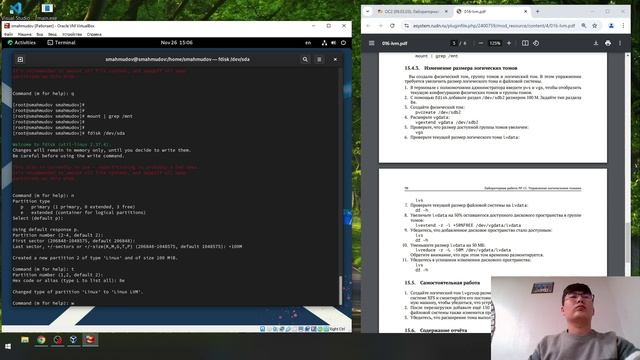Screen dimensions: 640x360
Task: Open the VirtualBox cube icon in the taskbar
Action: 73,340
